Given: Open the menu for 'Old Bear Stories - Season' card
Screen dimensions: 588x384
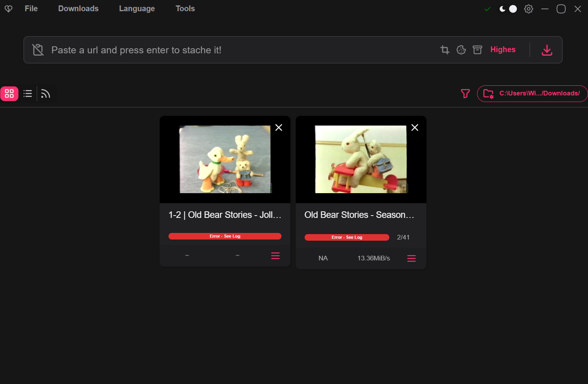Looking at the screenshot, I should click(x=412, y=258).
